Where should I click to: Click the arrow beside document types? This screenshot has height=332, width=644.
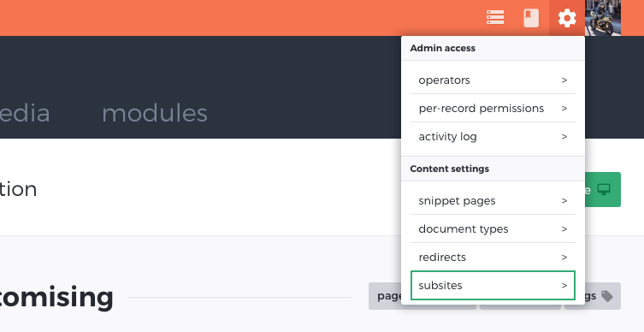coord(564,228)
